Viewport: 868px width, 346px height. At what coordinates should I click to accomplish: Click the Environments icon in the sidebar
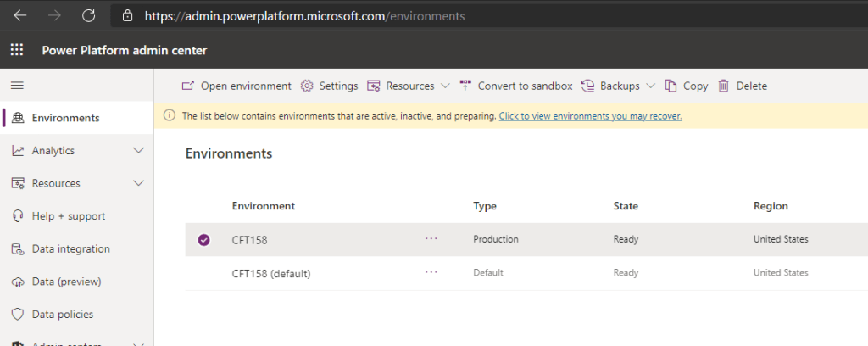[x=19, y=118]
